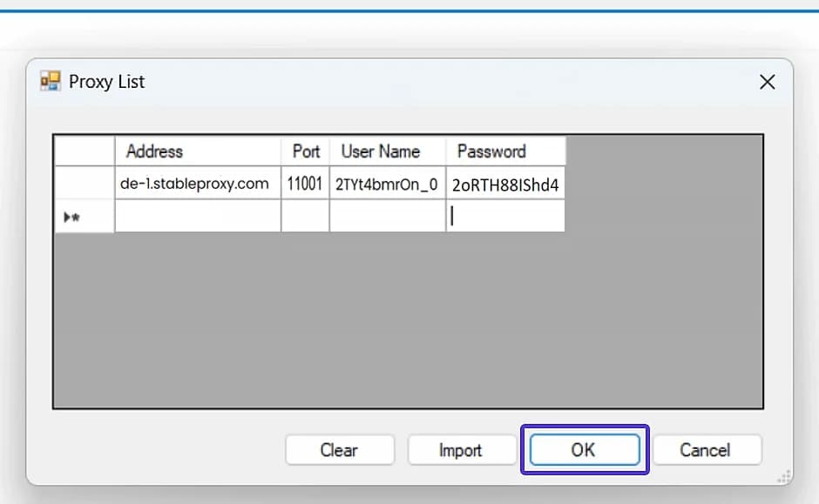The image size is (819, 504).
Task: Click the empty username field in new row
Action: pyautogui.click(x=386, y=216)
